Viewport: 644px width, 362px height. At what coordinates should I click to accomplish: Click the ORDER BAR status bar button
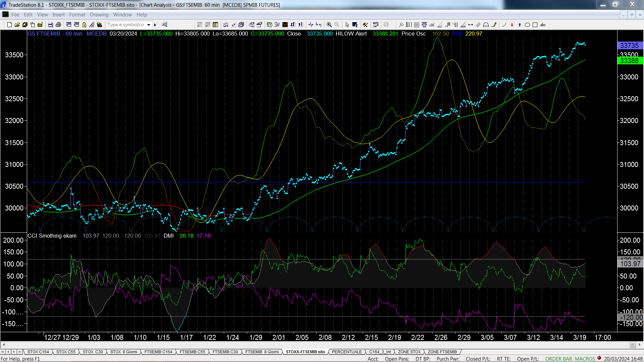(559, 359)
